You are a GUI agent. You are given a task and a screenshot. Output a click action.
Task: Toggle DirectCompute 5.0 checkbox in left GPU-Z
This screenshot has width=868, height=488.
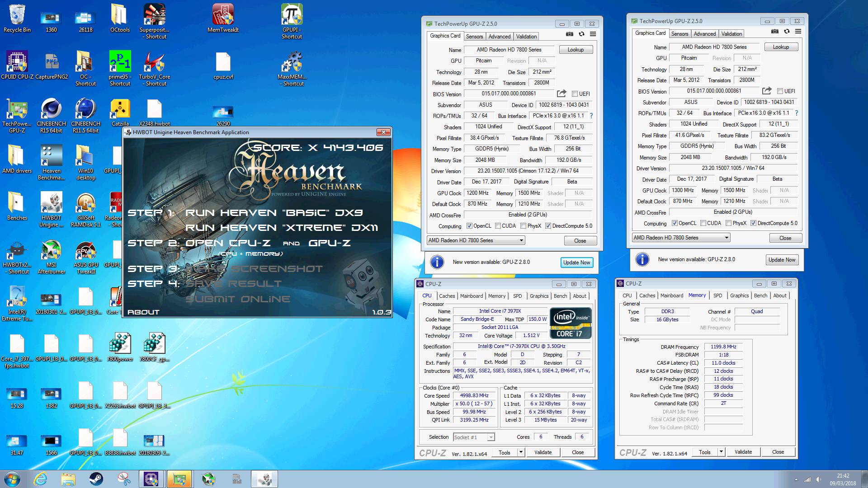[x=548, y=226]
